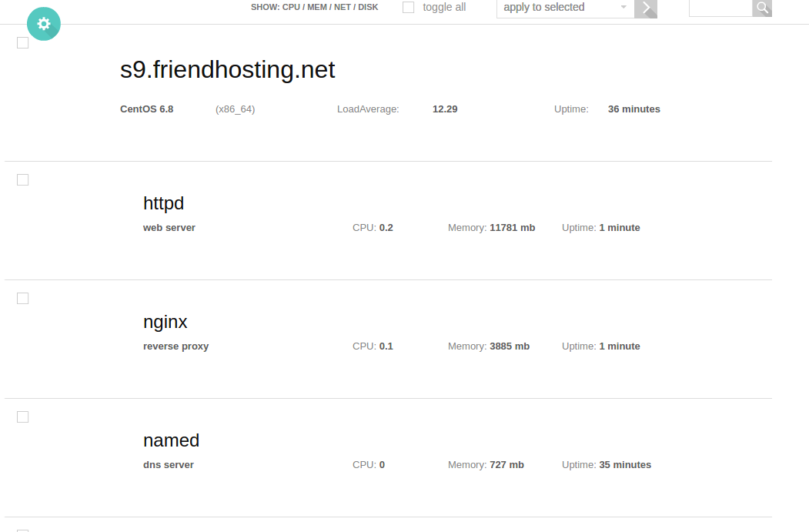Viewport: 809px width, 532px height.
Task: Show CPU graphs
Action: 291,7
